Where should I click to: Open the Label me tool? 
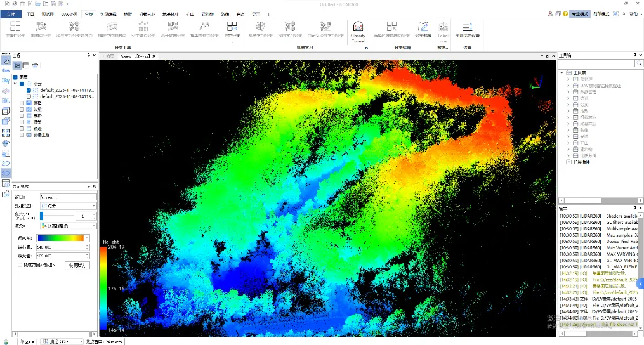click(443, 31)
